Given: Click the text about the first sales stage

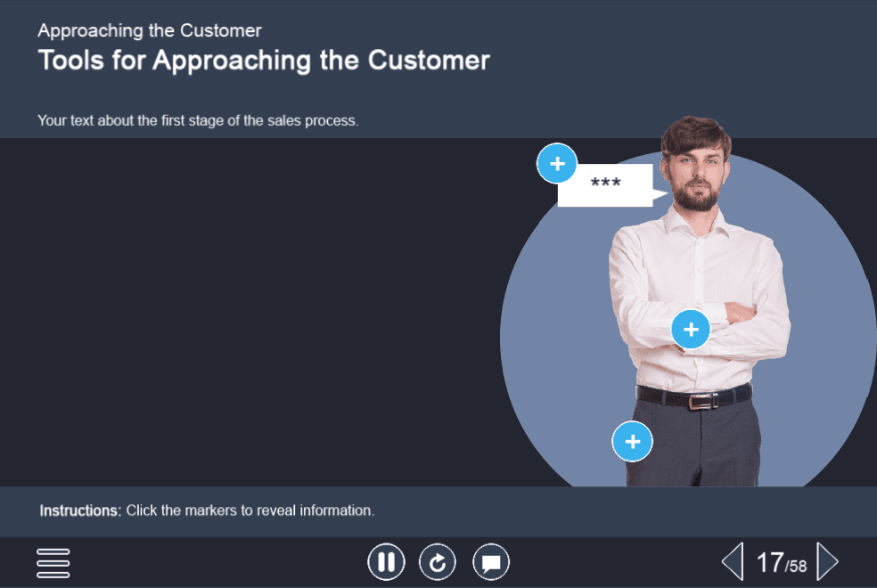Looking at the screenshot, I should click(198, 120).
